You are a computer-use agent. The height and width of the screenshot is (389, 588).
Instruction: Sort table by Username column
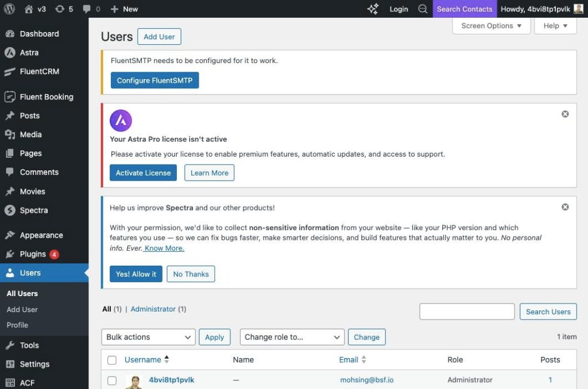146,360
